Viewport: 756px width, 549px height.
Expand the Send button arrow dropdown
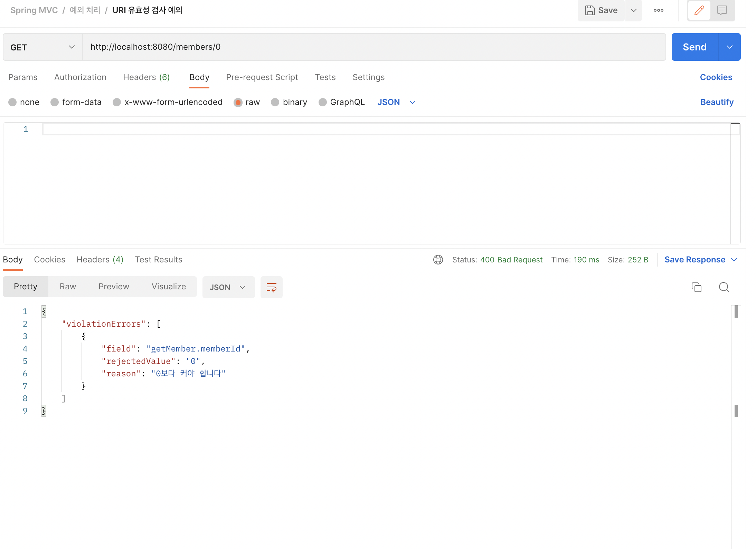(729, 47)
